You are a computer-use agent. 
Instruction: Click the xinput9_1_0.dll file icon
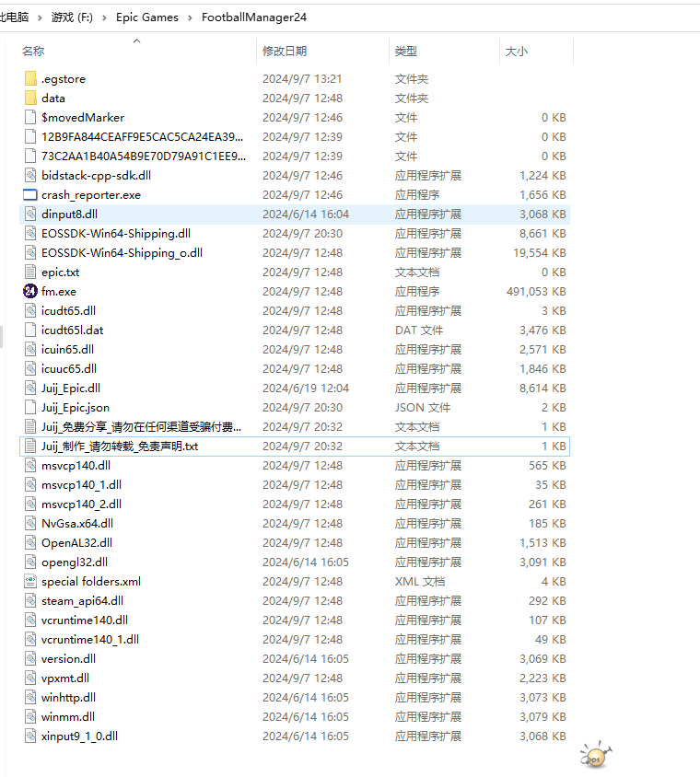click(30, 736)
